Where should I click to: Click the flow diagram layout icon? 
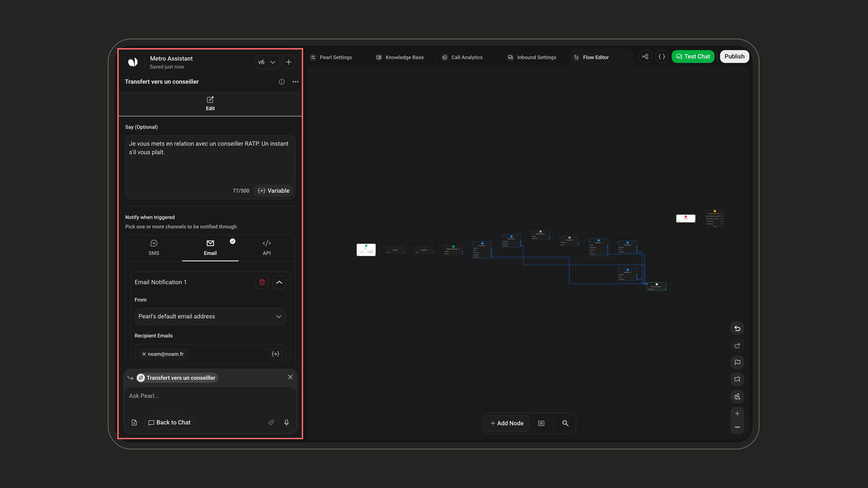(645, 57)
